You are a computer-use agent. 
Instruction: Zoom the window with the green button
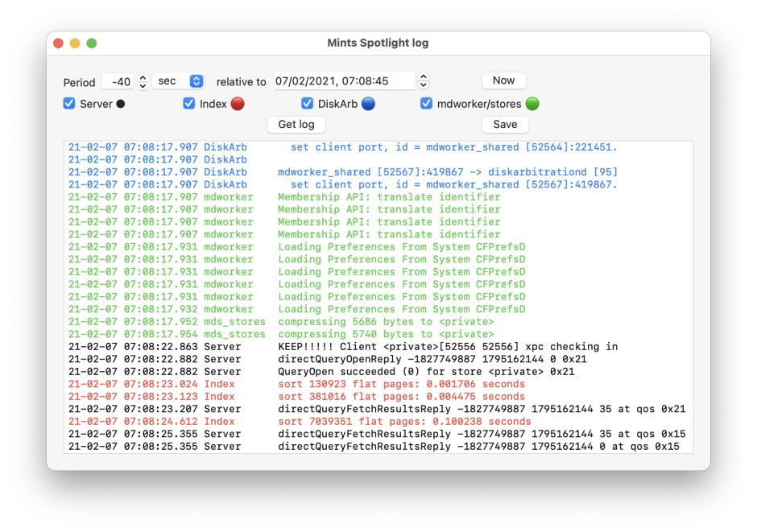pyautogui.click(x=92, y=43)
